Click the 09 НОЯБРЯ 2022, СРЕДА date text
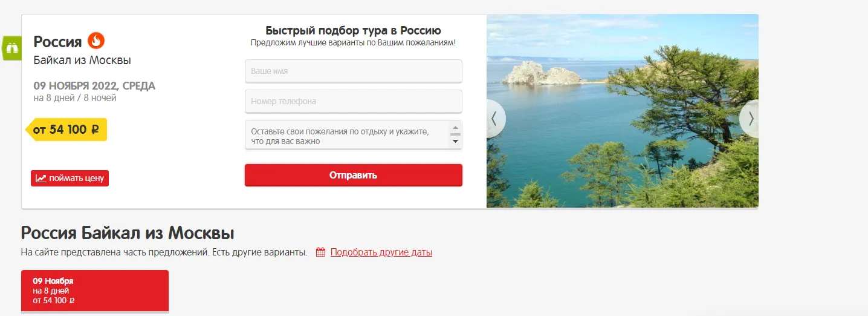868x316 pixels. tap(94, 86)
